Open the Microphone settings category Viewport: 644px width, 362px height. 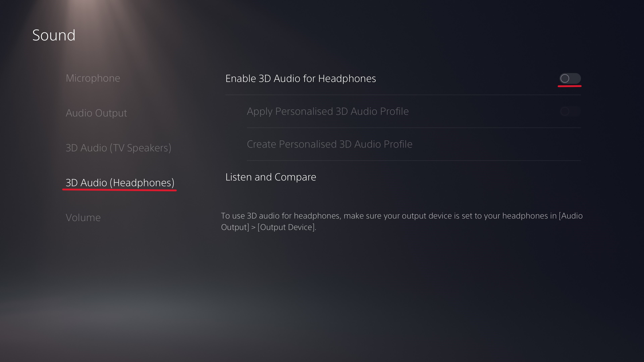point(93,78)
